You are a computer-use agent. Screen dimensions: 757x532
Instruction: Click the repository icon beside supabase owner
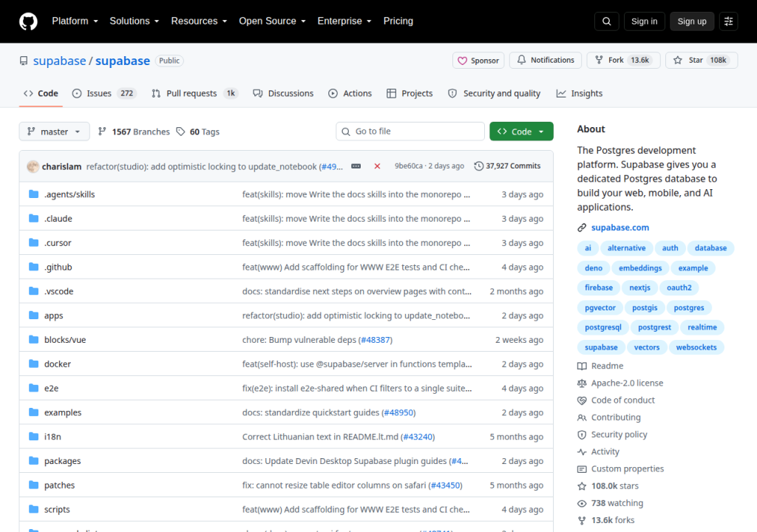pos(24,61)
